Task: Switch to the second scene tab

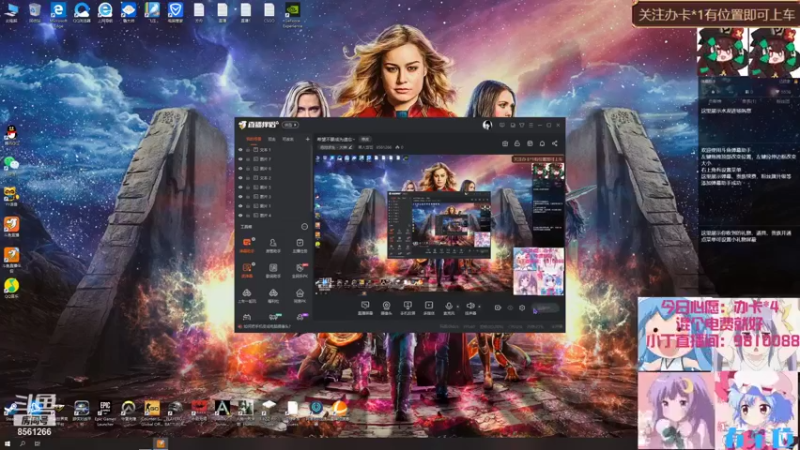Action: [x=271, y=139]
